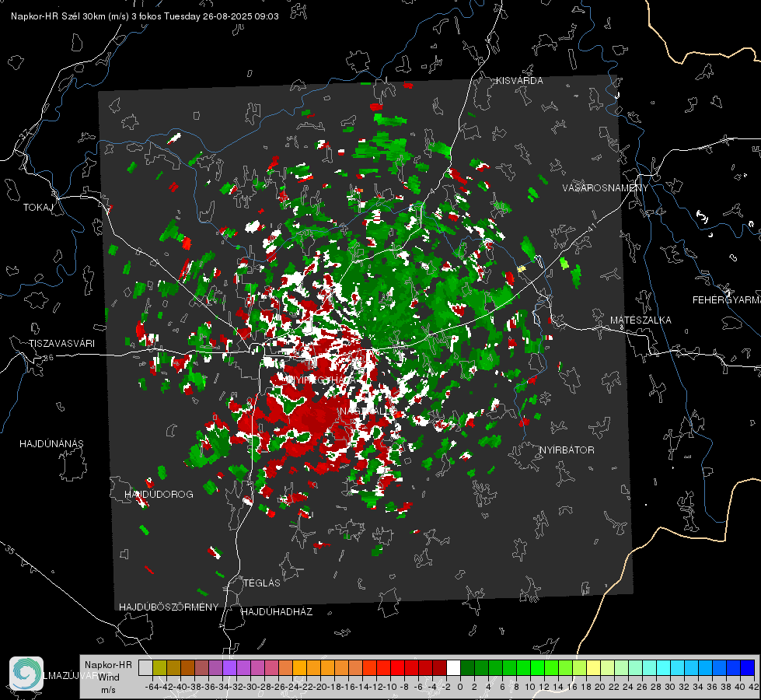Pick the light gray first legend swatch

pos(145,667)
